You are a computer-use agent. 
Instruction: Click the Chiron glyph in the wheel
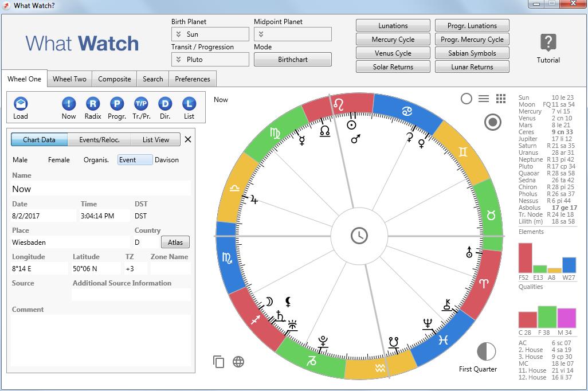[x=447, y=304]
